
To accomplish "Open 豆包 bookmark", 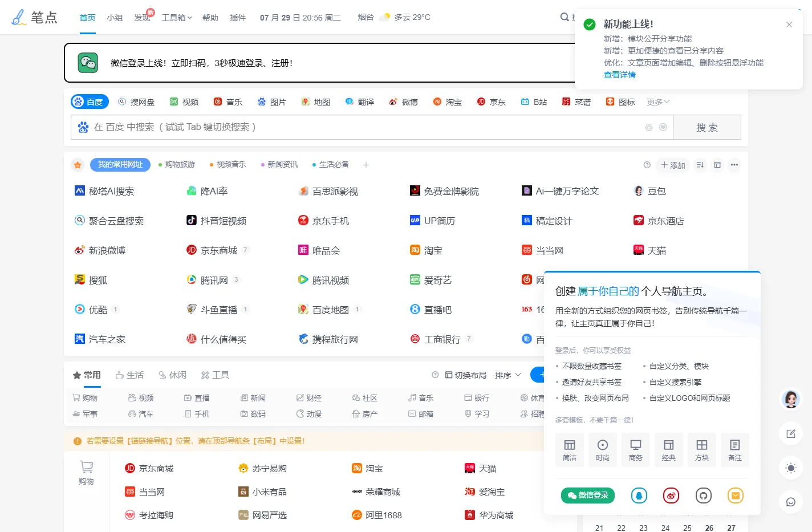I will click(x=650, y=191).
